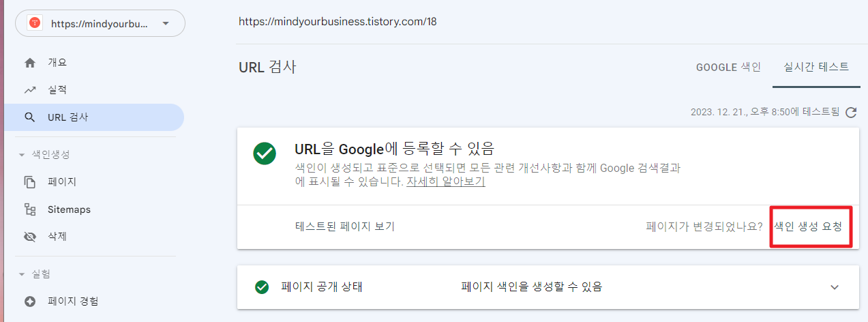Select the 실시간 테스트 tab
Viewport: 868px width, 322px height.
[x=816, y=67]
